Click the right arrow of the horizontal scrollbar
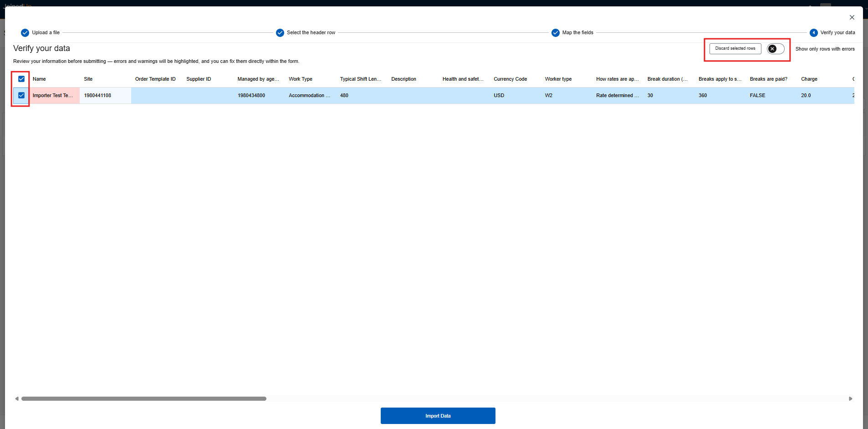 coord(850,399)
